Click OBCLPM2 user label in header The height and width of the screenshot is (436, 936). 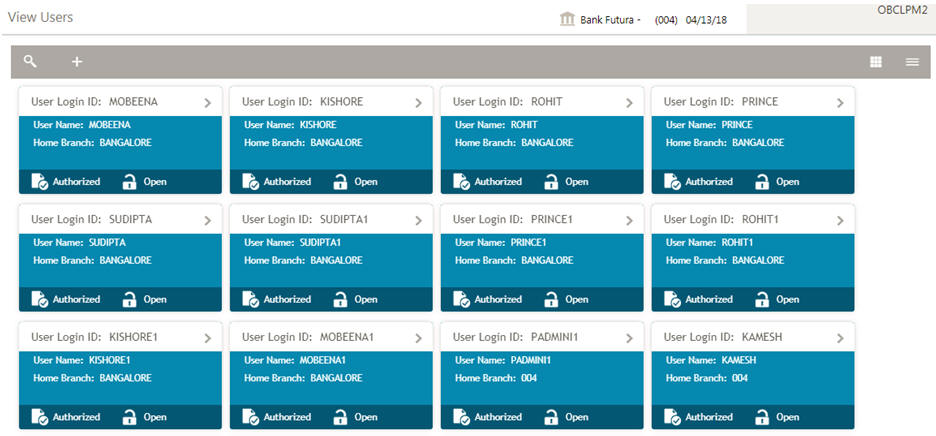coord(902,10)
